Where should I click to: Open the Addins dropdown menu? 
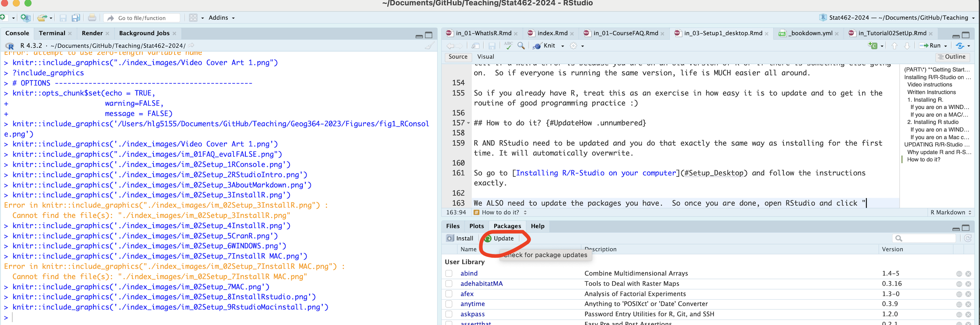coord(221,18)
